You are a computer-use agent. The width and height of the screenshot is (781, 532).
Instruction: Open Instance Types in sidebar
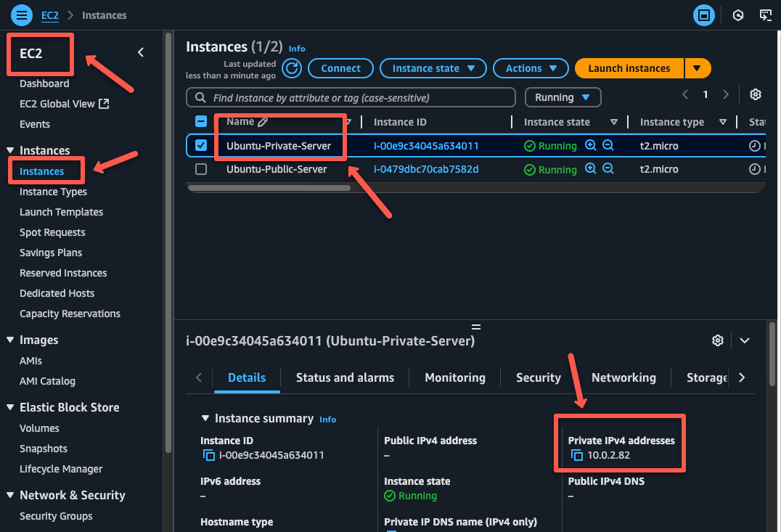[x=53, y=192]
